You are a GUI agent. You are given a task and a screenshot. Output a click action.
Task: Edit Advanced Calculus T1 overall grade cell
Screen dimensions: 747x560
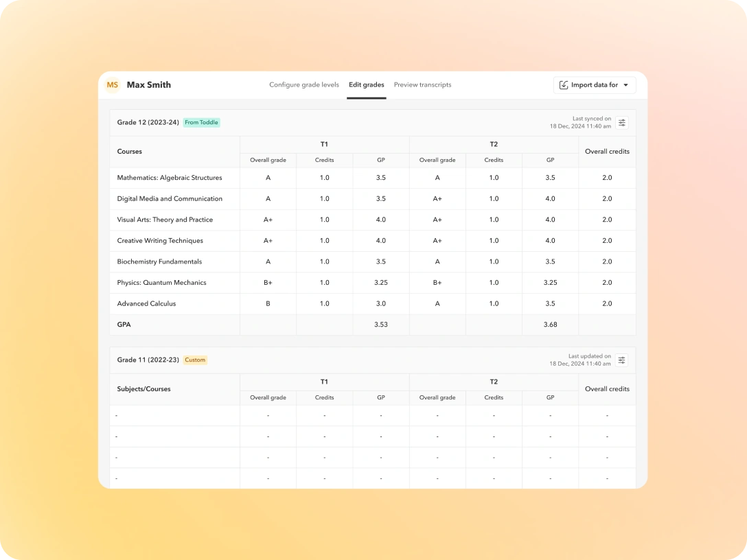pos(268,304)
